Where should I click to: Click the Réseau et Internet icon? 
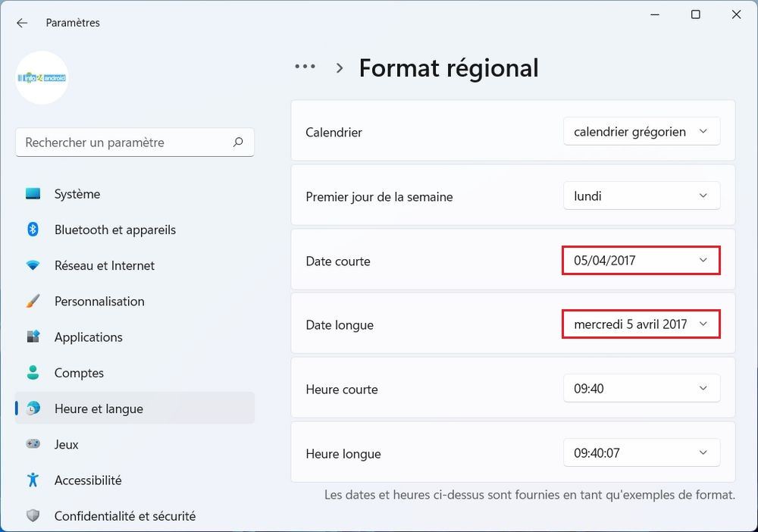(33, 265)
